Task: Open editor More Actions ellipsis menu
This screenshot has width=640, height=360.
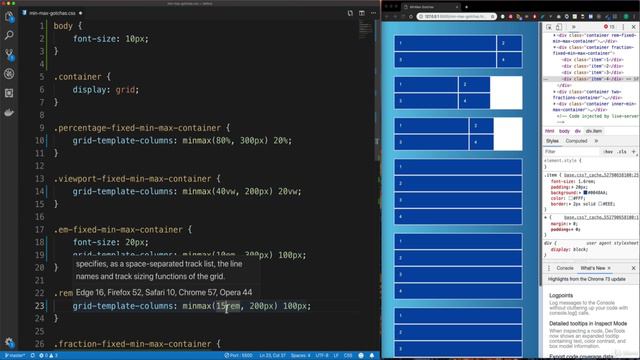Action: (x=373, y=13)
